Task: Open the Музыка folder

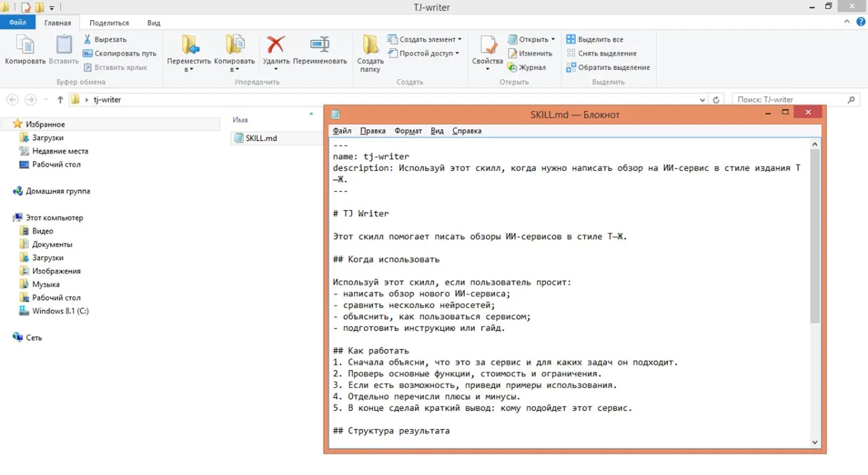Action: [x=46, y=284]
